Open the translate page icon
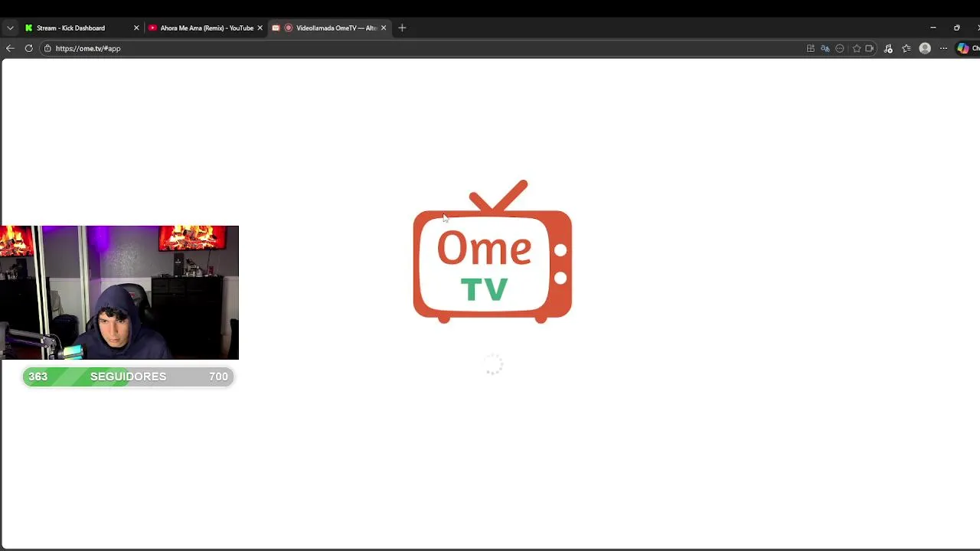980x551 pixels. click(x=825, y=48)
